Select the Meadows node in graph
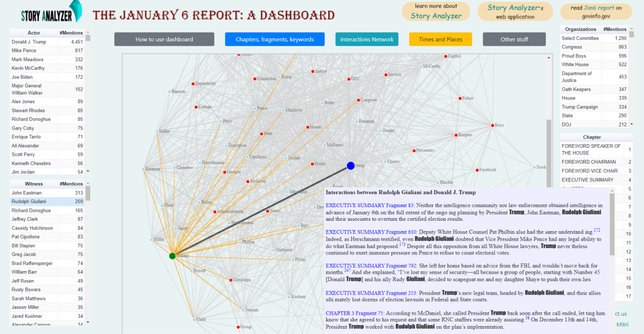 (x=283, y=110)
